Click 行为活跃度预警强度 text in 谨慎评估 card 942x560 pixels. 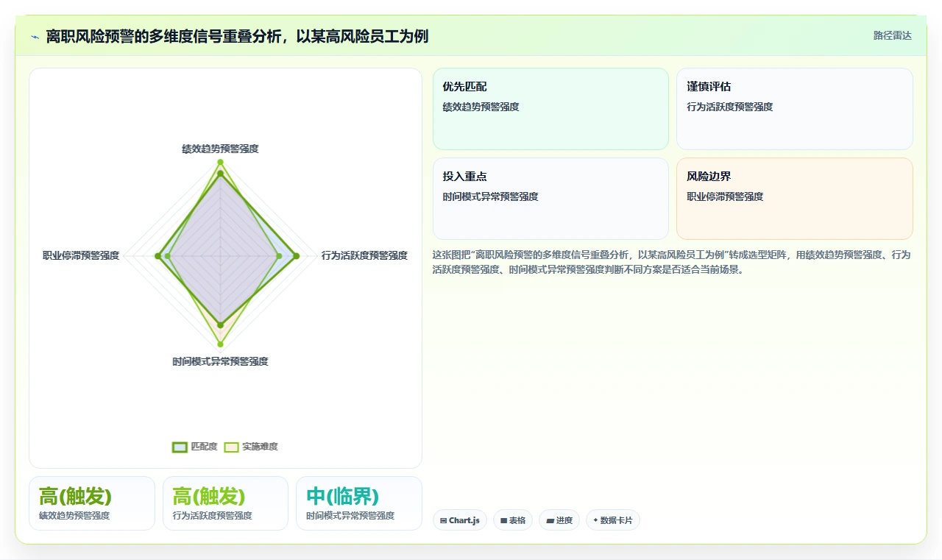tap(730, 107)
